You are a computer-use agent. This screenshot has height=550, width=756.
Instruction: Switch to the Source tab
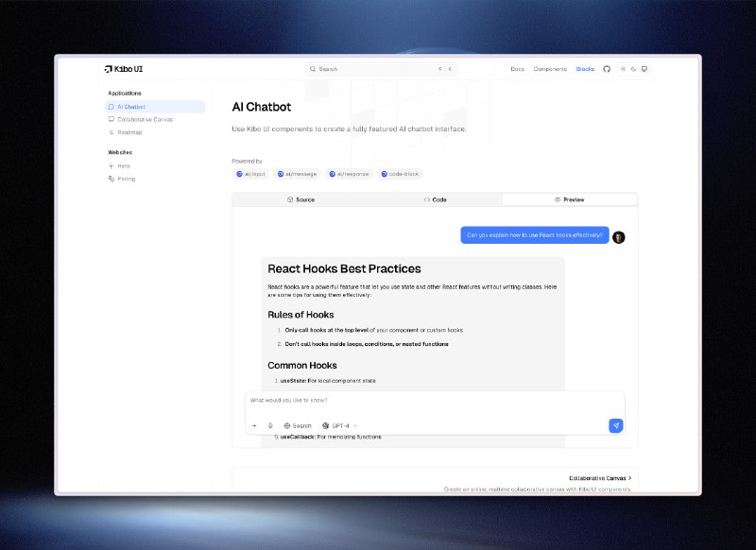pos(301,199)
